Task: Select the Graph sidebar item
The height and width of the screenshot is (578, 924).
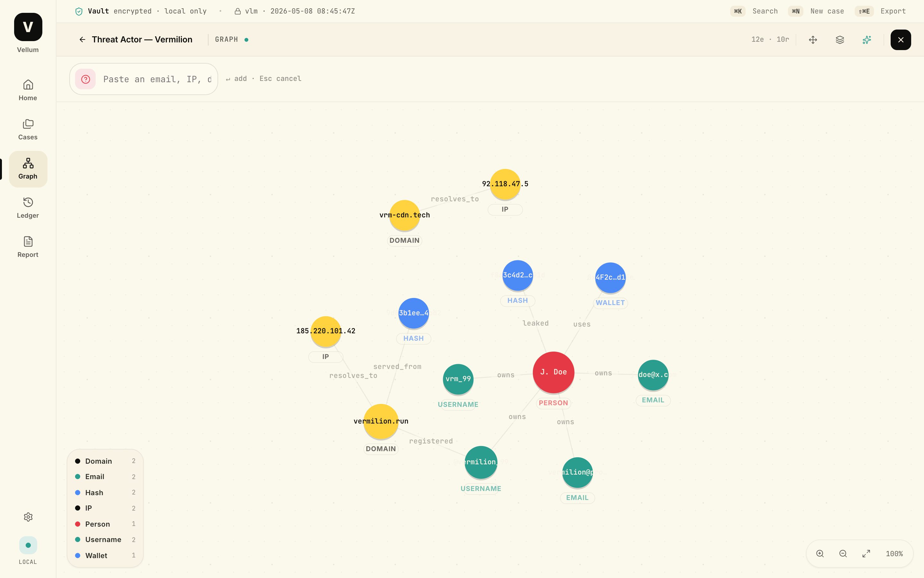Action: 28,169
